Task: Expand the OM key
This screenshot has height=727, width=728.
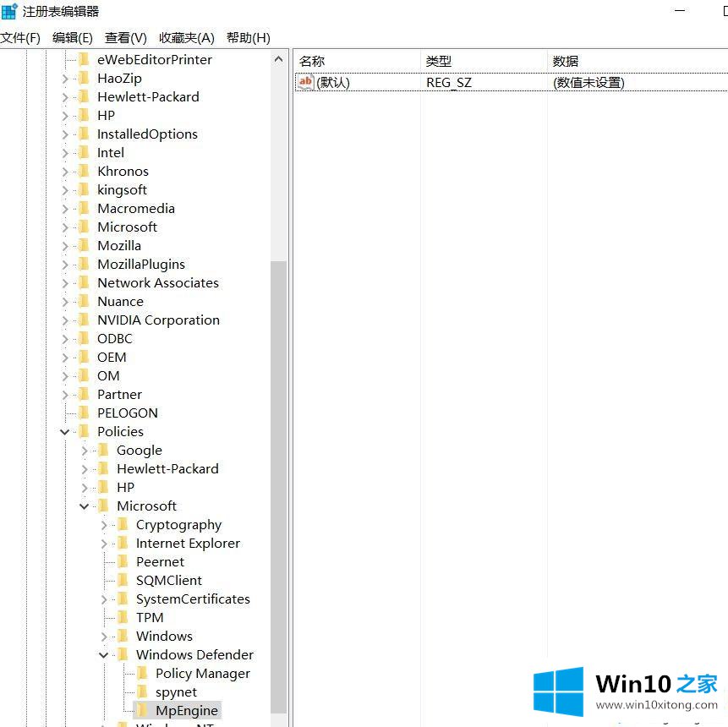Action: pos(65,376)
